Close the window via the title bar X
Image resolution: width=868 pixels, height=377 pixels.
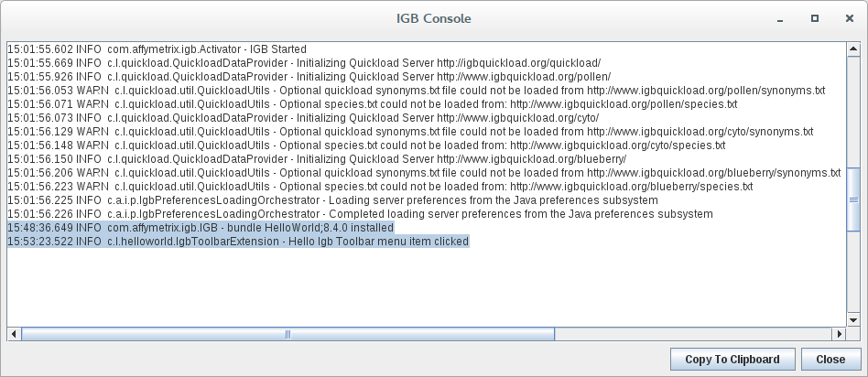click(x=849, y=18)
